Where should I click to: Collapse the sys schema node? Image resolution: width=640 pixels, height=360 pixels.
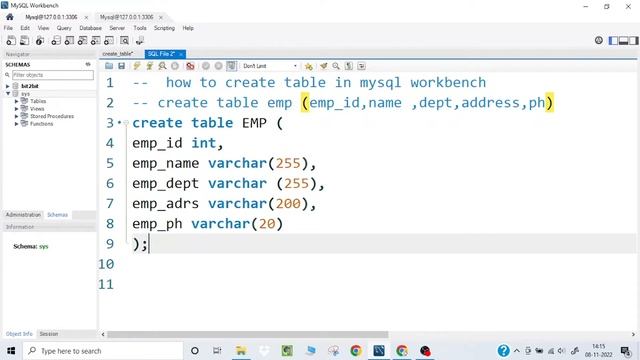pyautogui.click(x=8, y=93)
